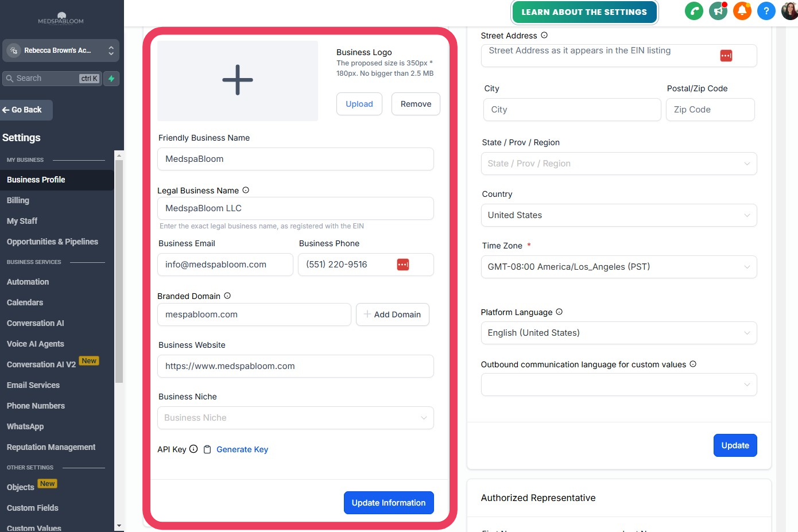Click the Branded Domain field
Screen dimensions: 798x532
pos(254,314)
